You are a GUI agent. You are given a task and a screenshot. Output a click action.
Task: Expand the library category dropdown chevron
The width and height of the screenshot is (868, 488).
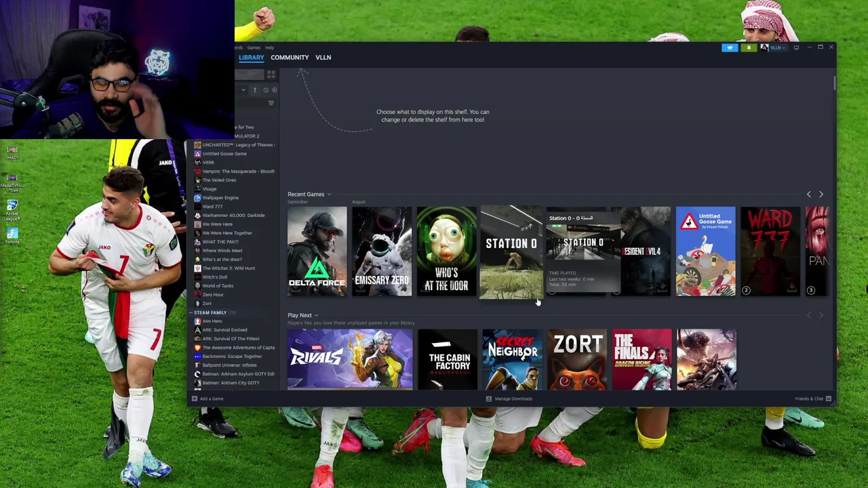243,89
